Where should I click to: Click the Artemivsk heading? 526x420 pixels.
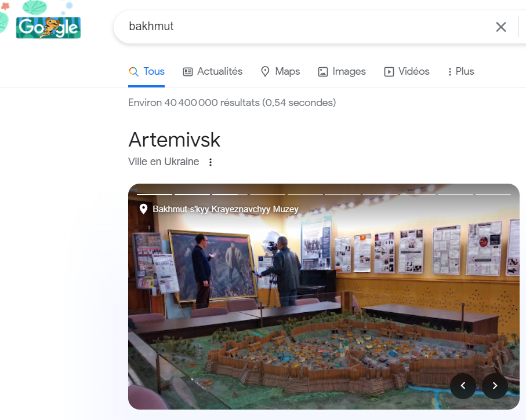pos(174,140)
